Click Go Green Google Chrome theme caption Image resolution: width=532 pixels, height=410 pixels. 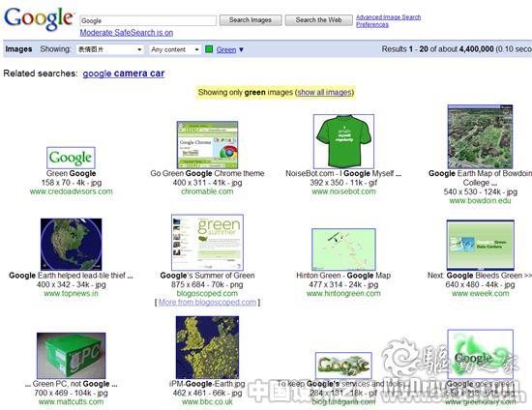click(x=207, y=174)
